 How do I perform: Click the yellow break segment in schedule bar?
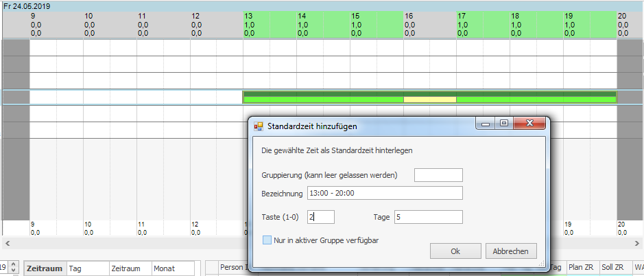(x=429, y=100)
